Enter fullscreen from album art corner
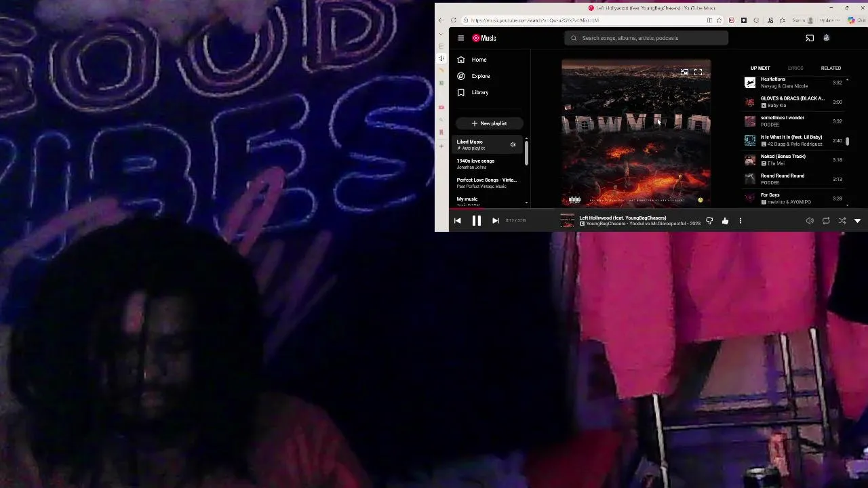Viewport: 868px width, 488px height. click(x=698, y=72)
